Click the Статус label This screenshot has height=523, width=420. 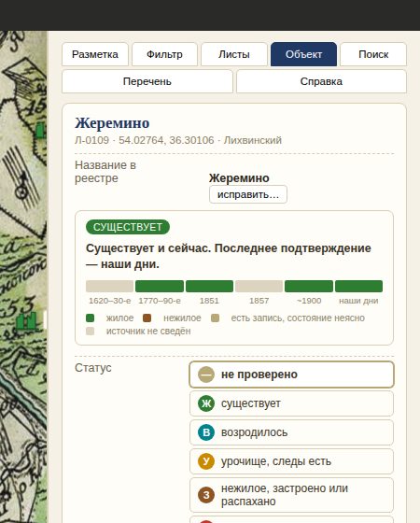(x=93, y=368)
